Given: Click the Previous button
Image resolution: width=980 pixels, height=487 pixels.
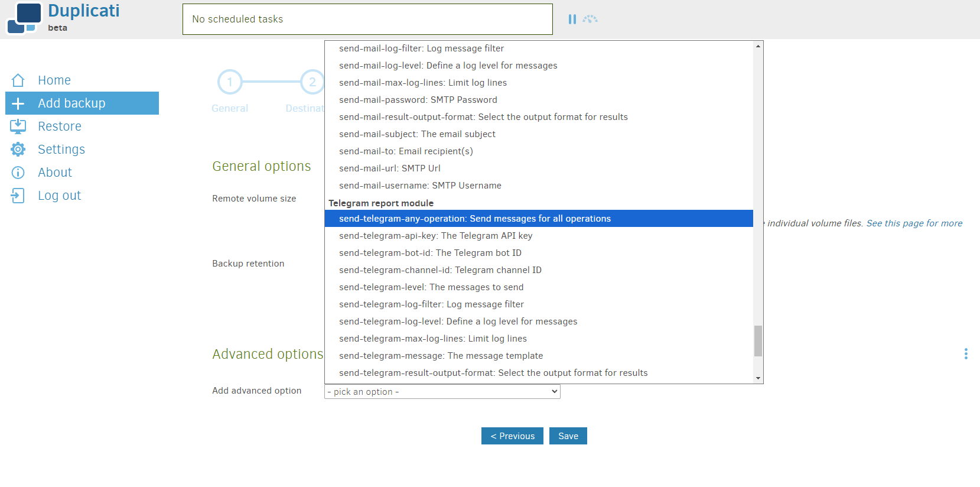Looking at the screenshot, I should [512, 436].
